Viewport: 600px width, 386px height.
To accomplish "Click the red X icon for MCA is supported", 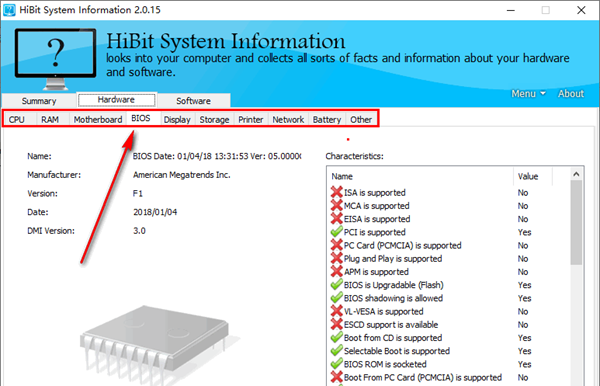I will point(336,205).
